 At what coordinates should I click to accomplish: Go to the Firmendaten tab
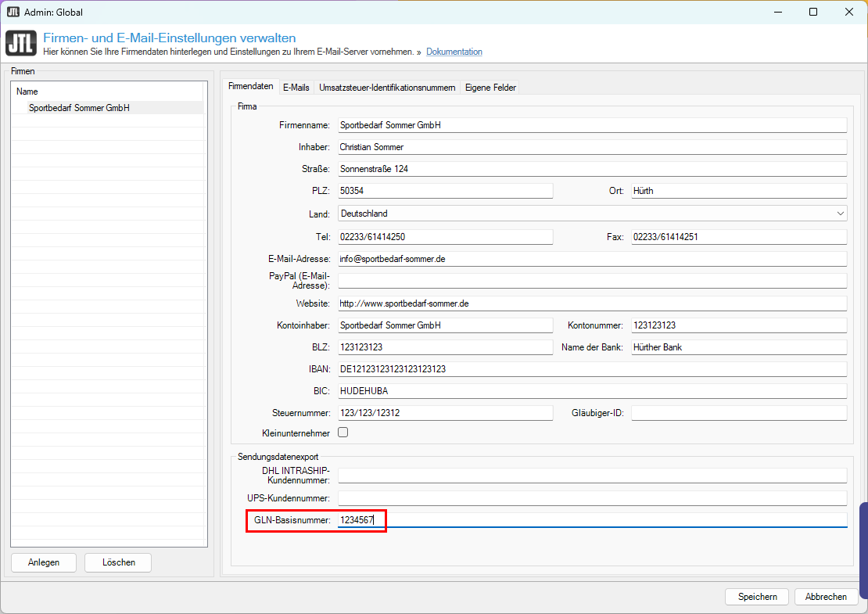(250, 87)
